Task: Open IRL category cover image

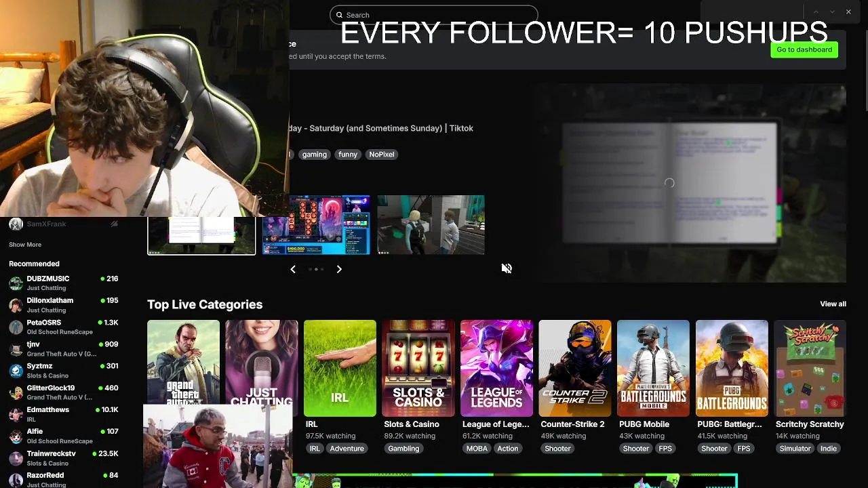Action: (x=340, y=368)
